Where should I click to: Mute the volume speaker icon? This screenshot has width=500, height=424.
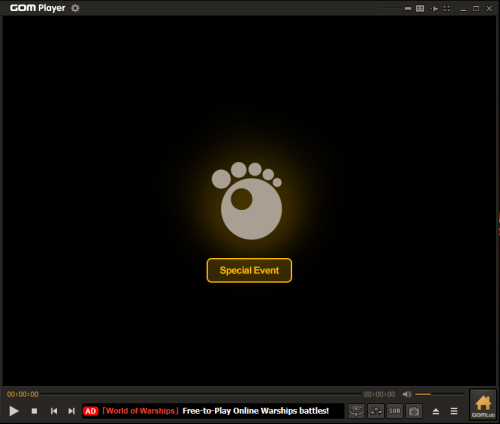pyautogui.click(x=407, y=394)
